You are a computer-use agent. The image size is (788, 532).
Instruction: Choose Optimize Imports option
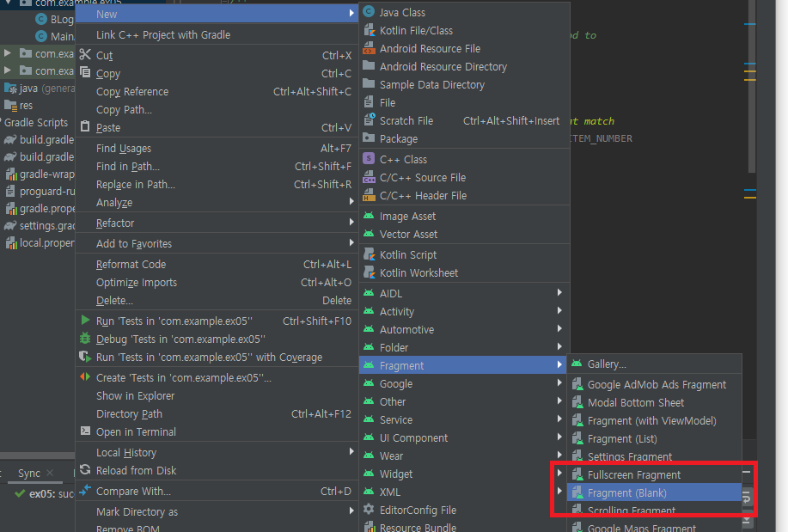point(217,282)
